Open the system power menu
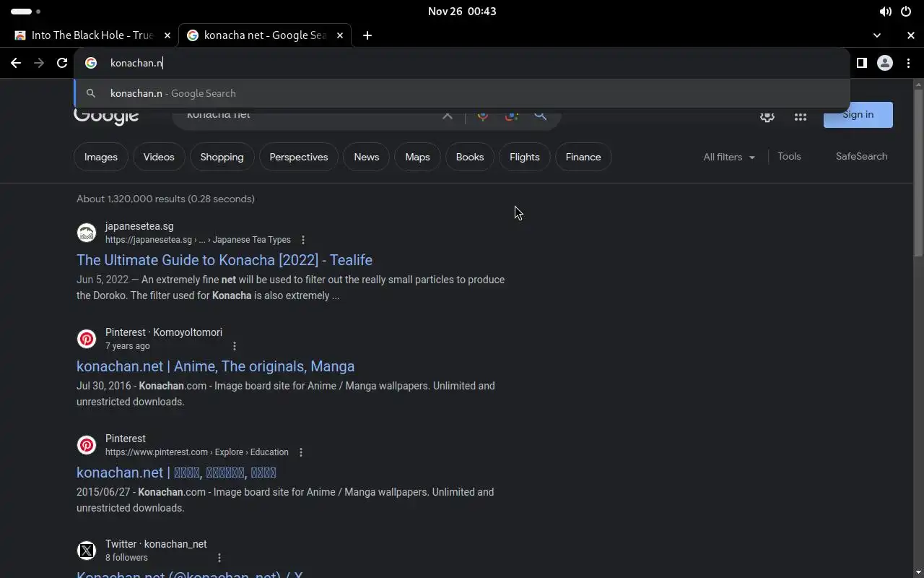This screenshot has width=924, height=578. [906, 12]
